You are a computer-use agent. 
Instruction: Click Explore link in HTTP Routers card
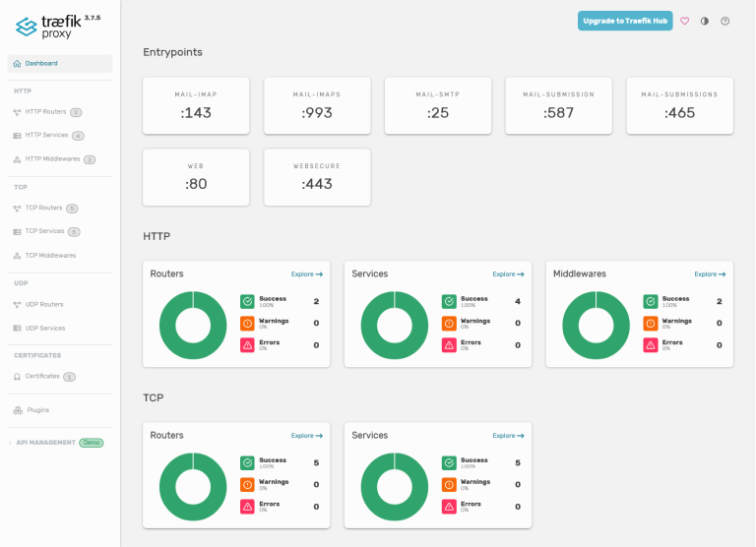coord(307,274)
